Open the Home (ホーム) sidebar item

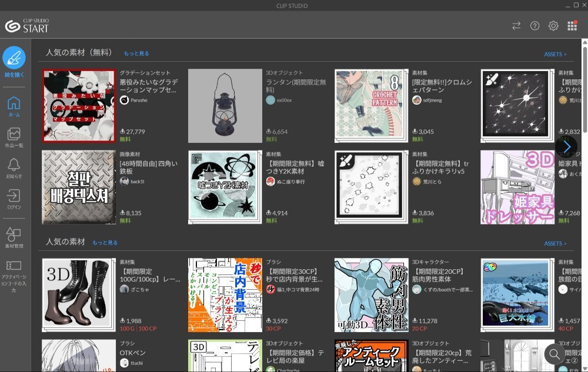[14, 106]
